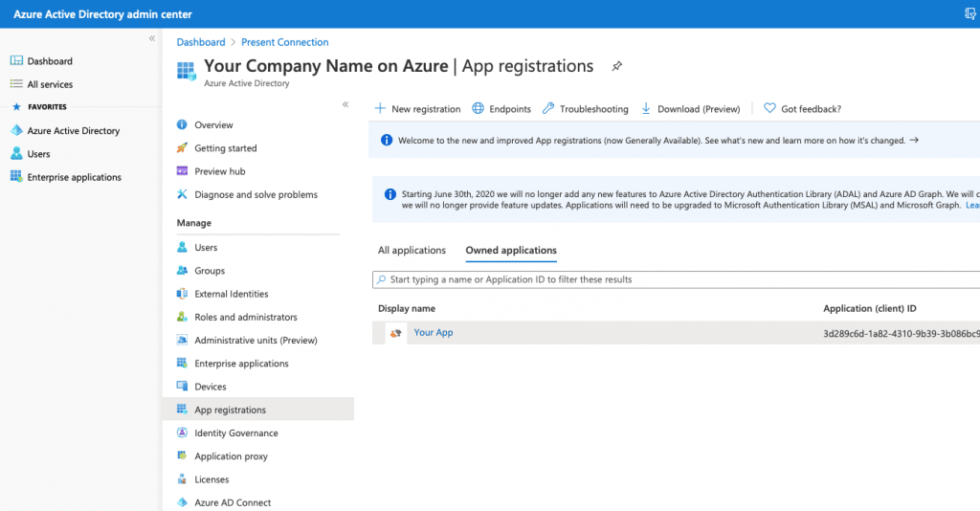Open Troubleshooting
This screenshot has height=511, width=980.
click(585, 109)
